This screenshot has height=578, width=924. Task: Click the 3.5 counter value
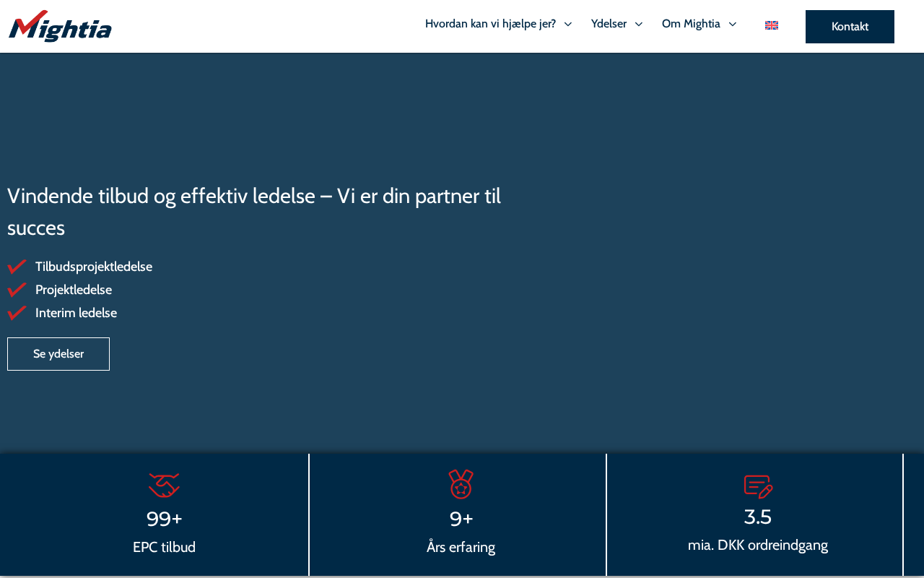tap(758, 517)
